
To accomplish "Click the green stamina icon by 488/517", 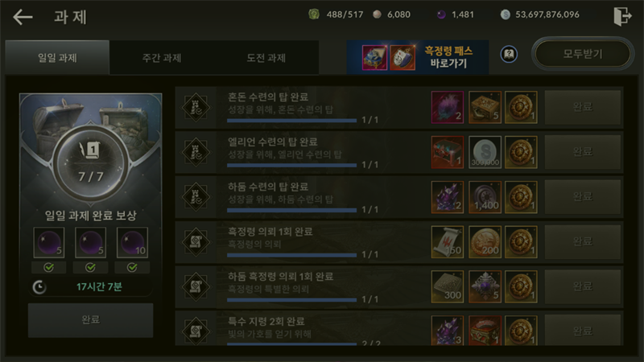I will click(314, 14).
